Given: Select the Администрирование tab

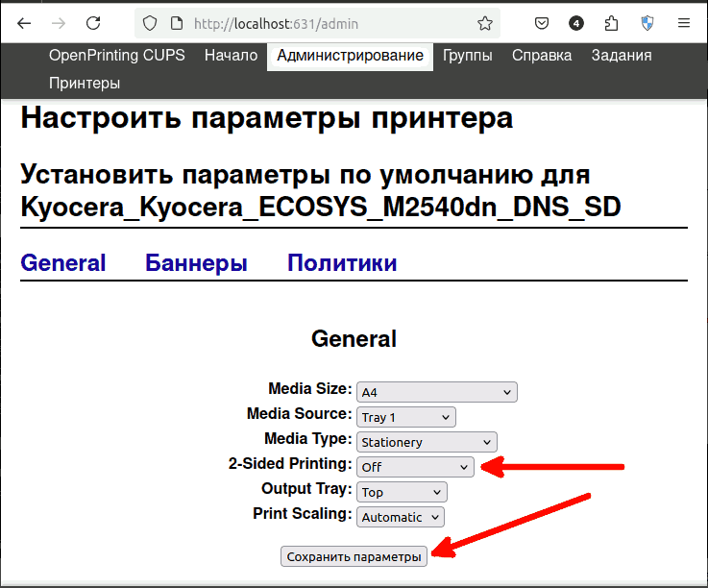Looking at the screenshot, I should (x=350, y=56).
